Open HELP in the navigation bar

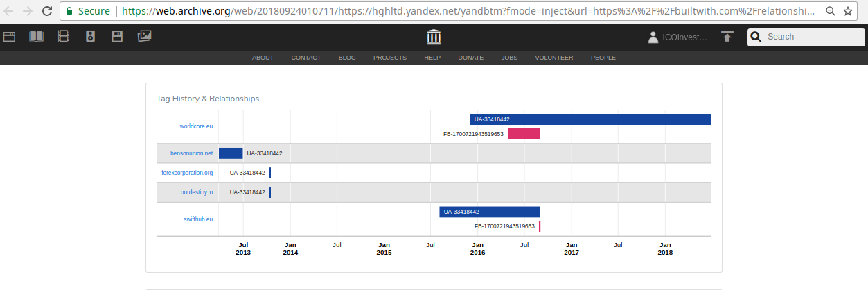(x=432, y=58)
